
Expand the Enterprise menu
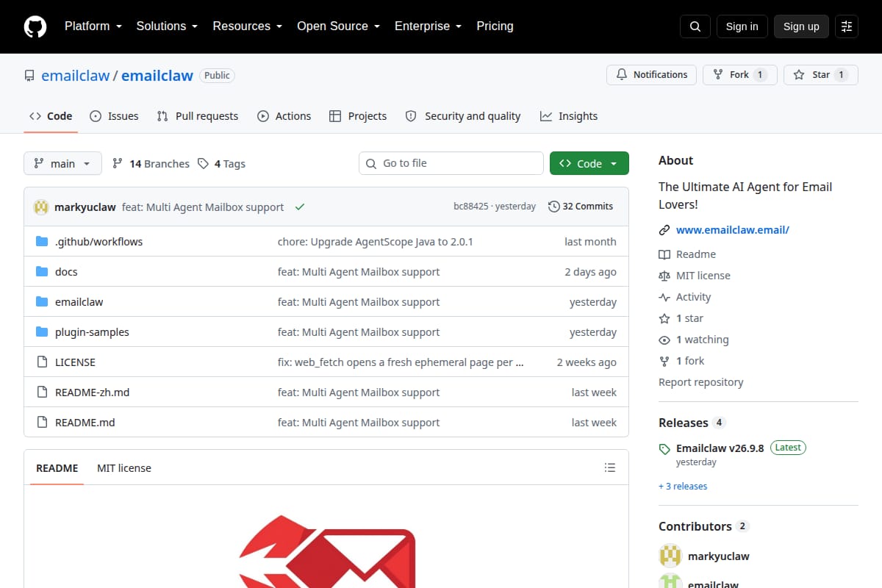(428, 26)
